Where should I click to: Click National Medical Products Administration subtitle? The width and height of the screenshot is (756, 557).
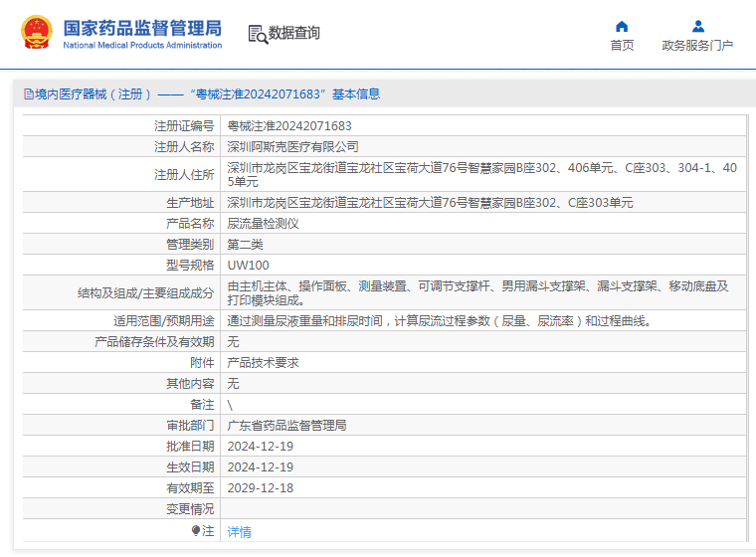pos(142,45)
